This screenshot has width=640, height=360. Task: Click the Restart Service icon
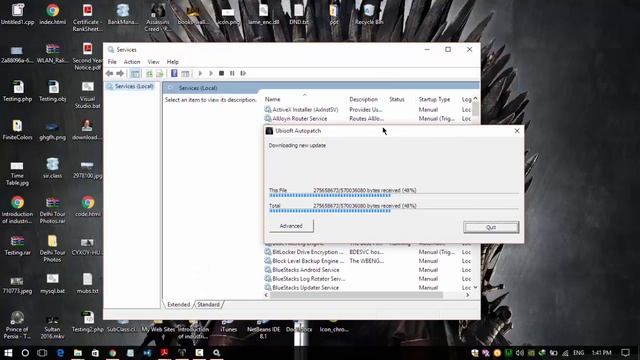click(243, 73)
